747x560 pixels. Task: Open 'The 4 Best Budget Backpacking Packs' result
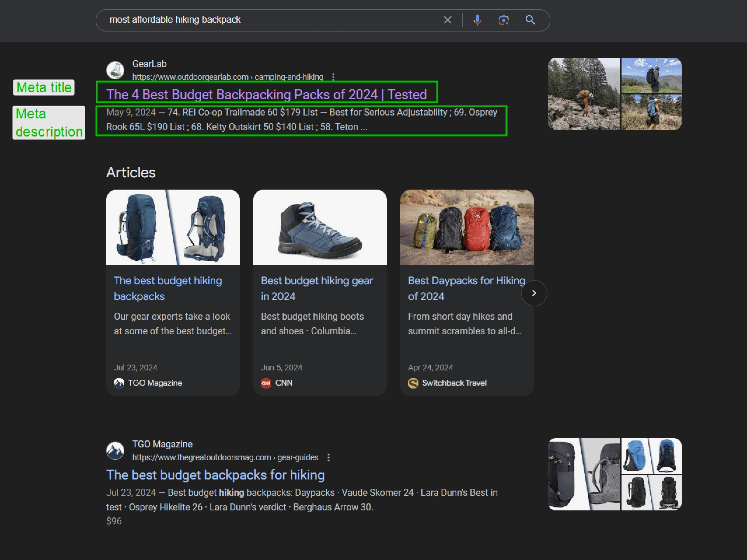[266, 94]
